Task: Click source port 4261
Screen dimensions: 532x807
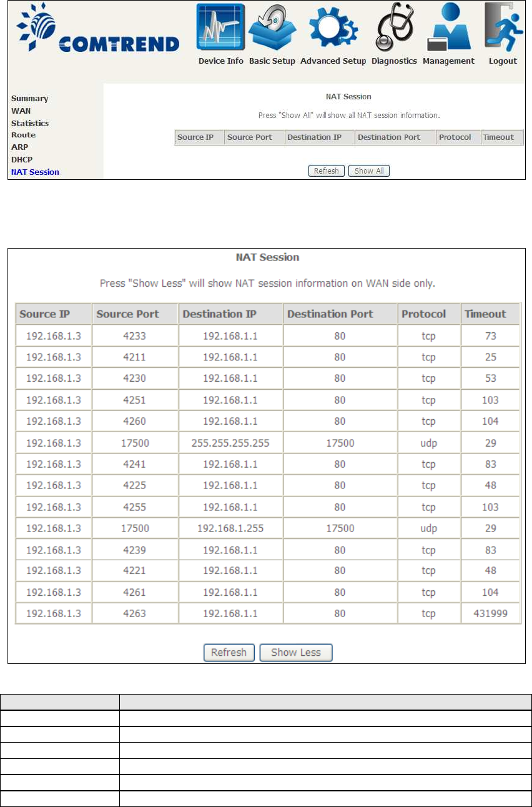Action: pos(135,592)
